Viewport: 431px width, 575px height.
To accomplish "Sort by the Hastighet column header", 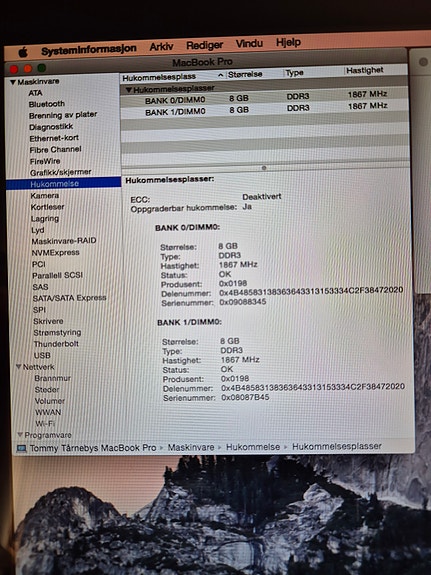I will tap(365, 70).
